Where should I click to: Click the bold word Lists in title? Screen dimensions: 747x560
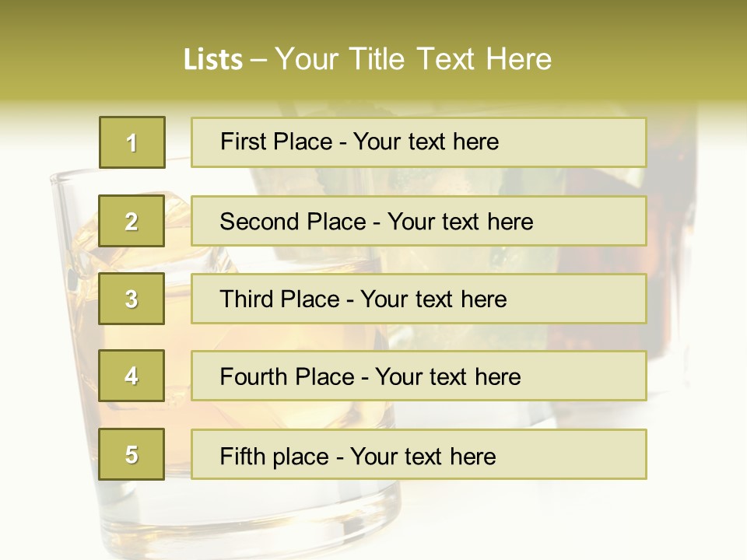pyautogui.click(x=213, y=59)
